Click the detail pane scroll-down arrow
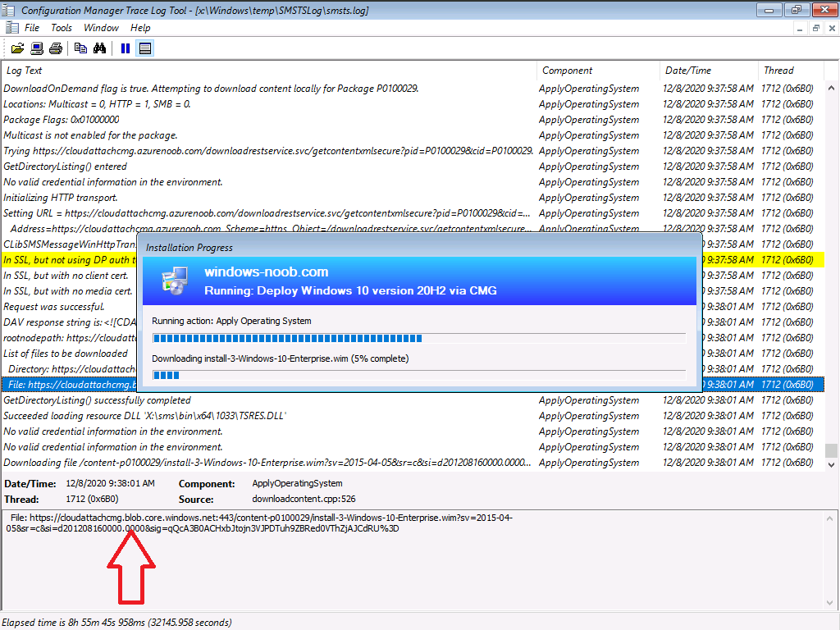840x630 pixels. [830, 604]
